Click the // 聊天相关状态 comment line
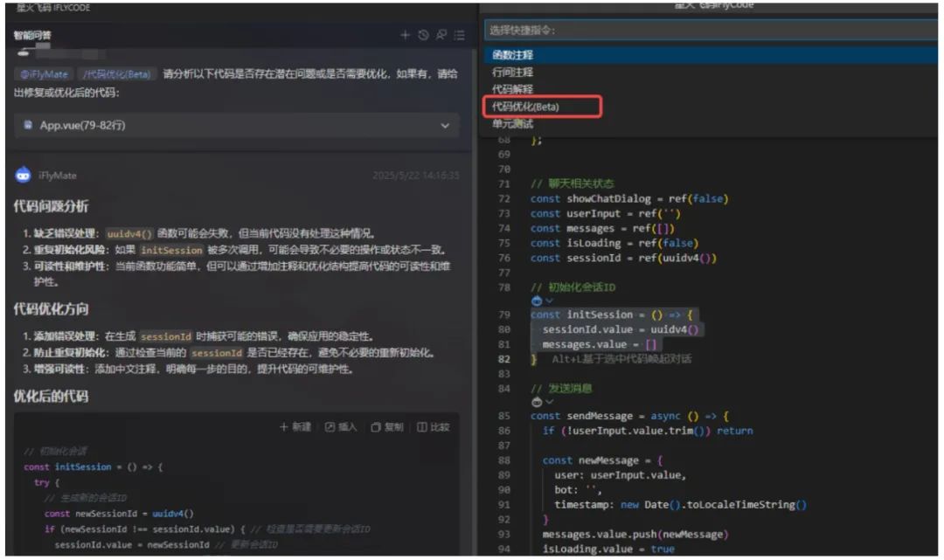 (572, 184)
